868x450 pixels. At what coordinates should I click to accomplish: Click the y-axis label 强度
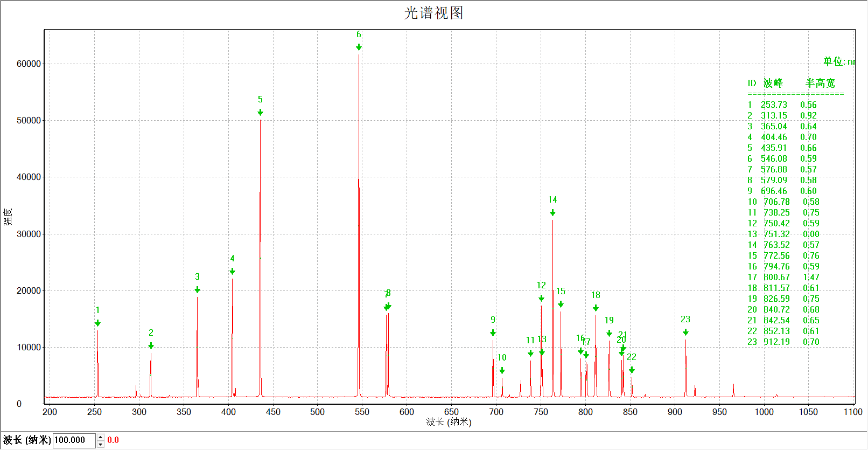(x=8, y=217)
